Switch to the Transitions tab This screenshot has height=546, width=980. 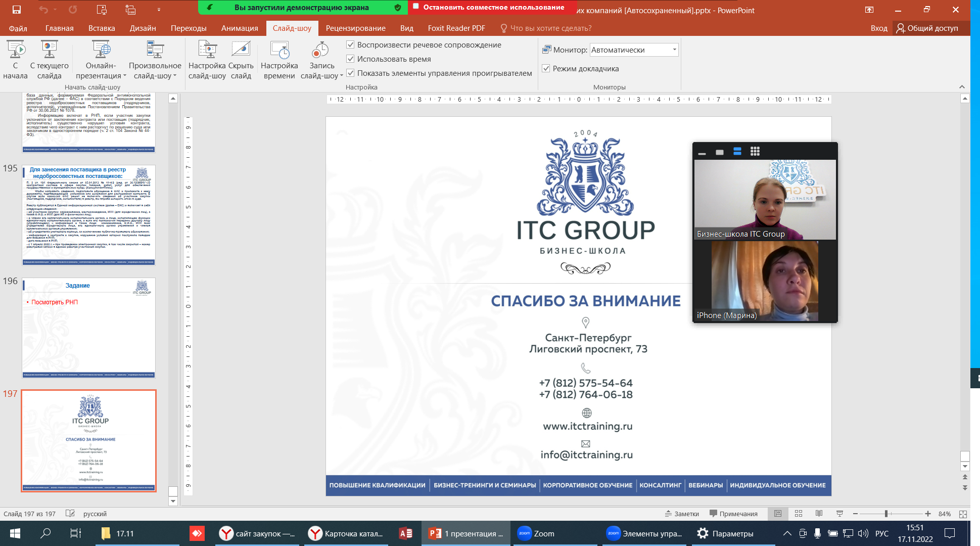[189, 28]
